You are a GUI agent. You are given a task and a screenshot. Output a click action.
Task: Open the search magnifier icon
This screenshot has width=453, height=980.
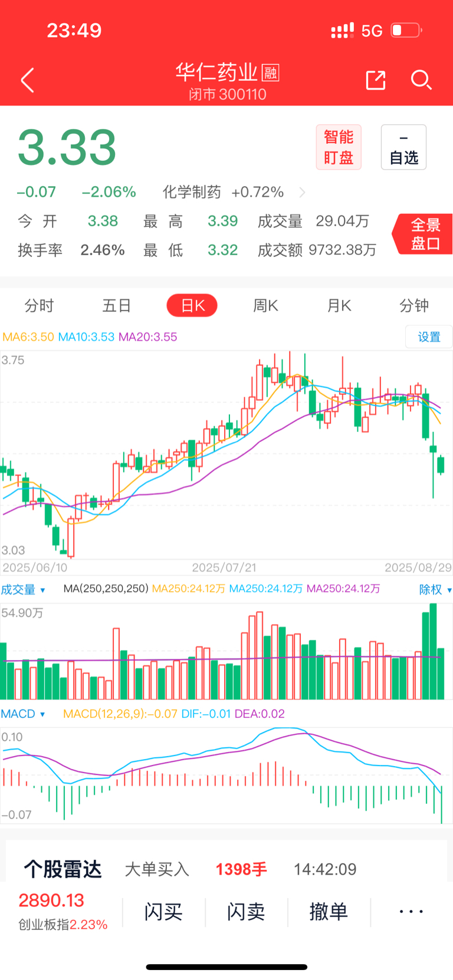click(421, 80)
